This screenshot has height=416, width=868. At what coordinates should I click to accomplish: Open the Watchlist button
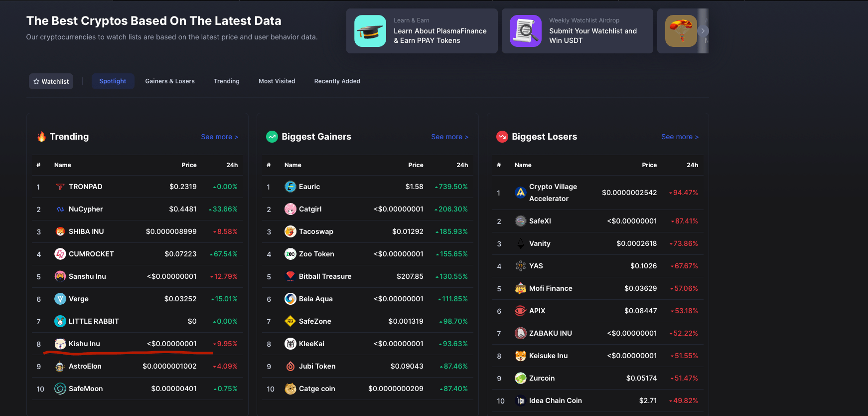pyautogui.click(x=51, y=81)
